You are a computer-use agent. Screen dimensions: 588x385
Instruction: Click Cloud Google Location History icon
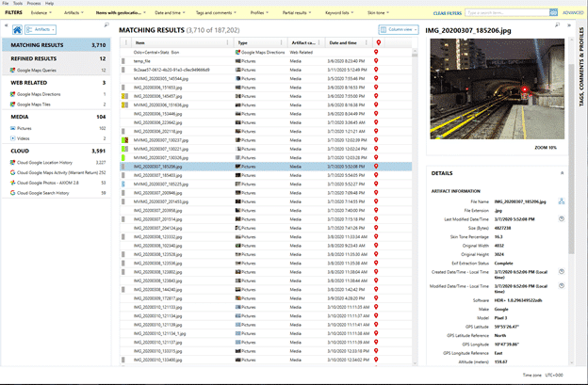pyautogui.click(x=13, y=163)
